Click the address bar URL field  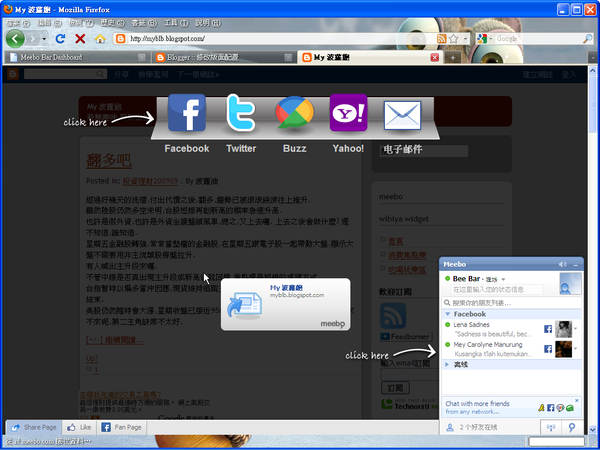point(281,39)
